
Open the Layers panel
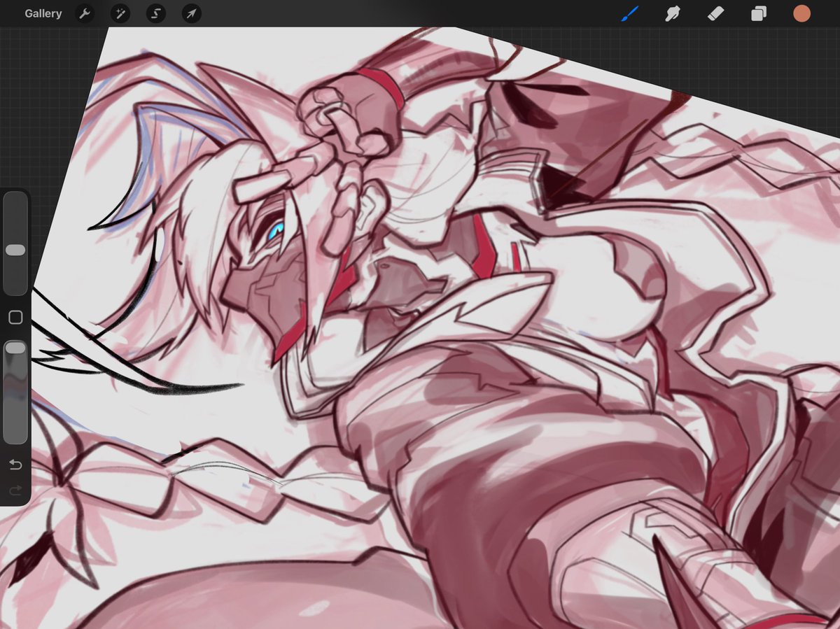(x=759, y=13)
